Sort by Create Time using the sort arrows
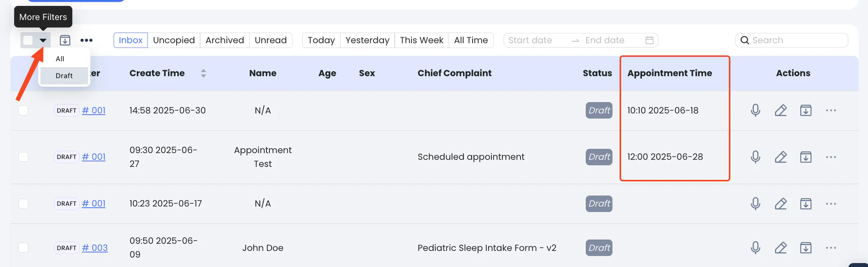The image size is (868, 267). 203,73
